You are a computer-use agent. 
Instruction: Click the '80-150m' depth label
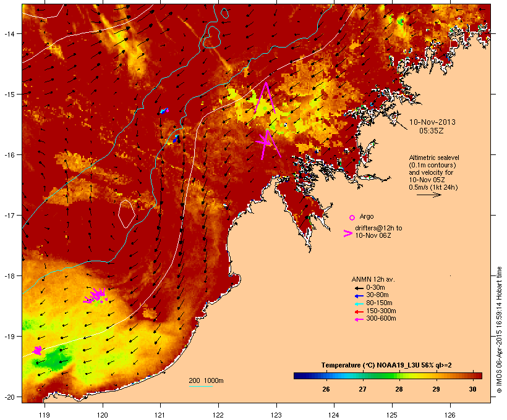379,303
